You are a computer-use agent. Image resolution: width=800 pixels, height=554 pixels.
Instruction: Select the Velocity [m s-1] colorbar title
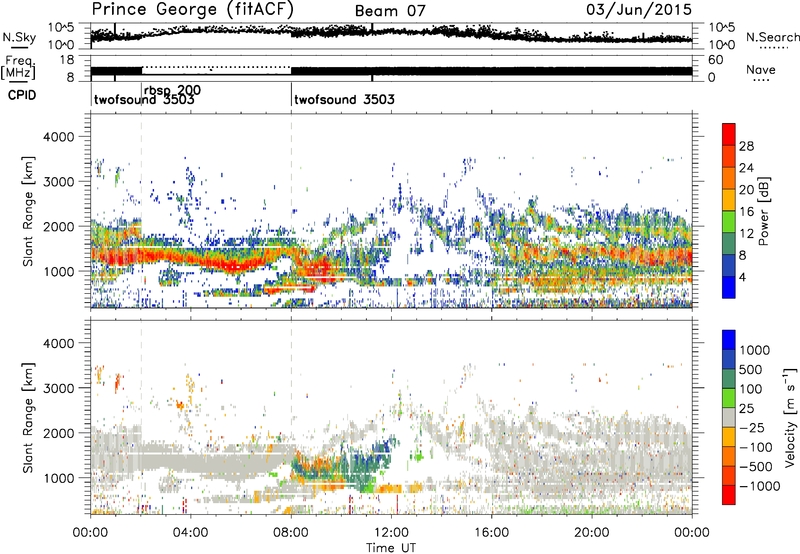790,417
